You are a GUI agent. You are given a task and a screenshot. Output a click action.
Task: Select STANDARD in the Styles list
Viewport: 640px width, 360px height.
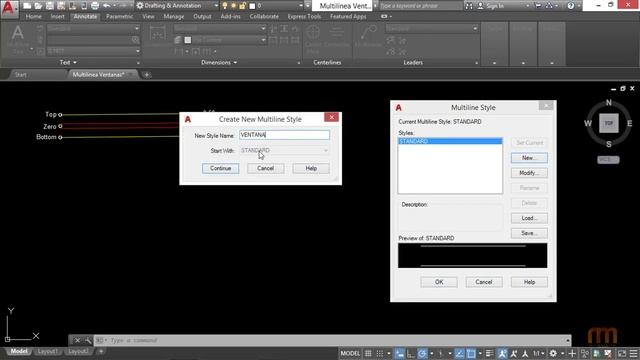pyautogui.click(x=450, y=141)
